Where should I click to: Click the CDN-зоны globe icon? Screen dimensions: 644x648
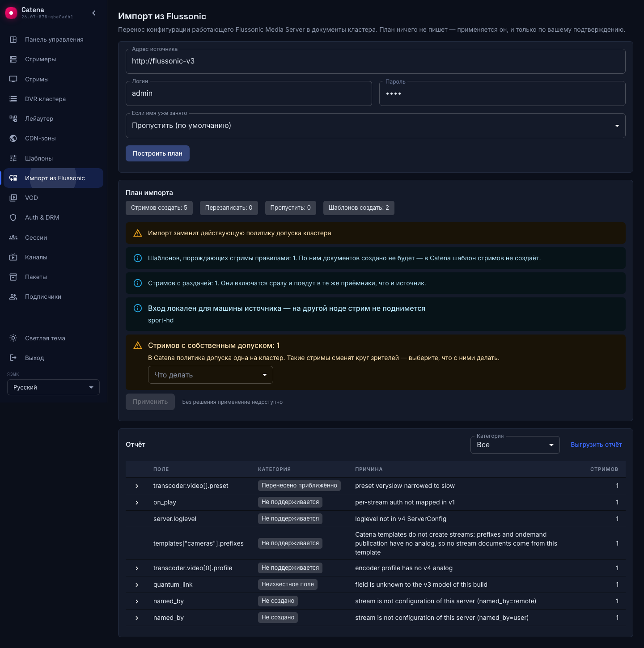point(13,138)
